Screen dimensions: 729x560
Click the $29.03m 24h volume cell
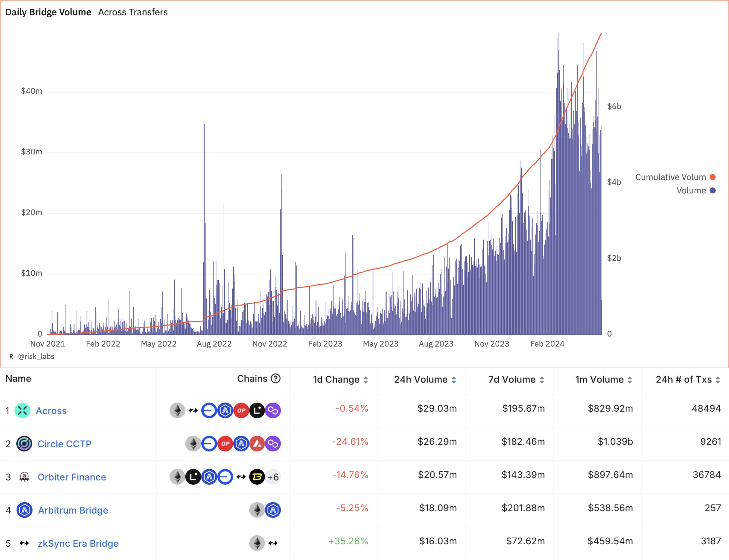pos(437,408)
